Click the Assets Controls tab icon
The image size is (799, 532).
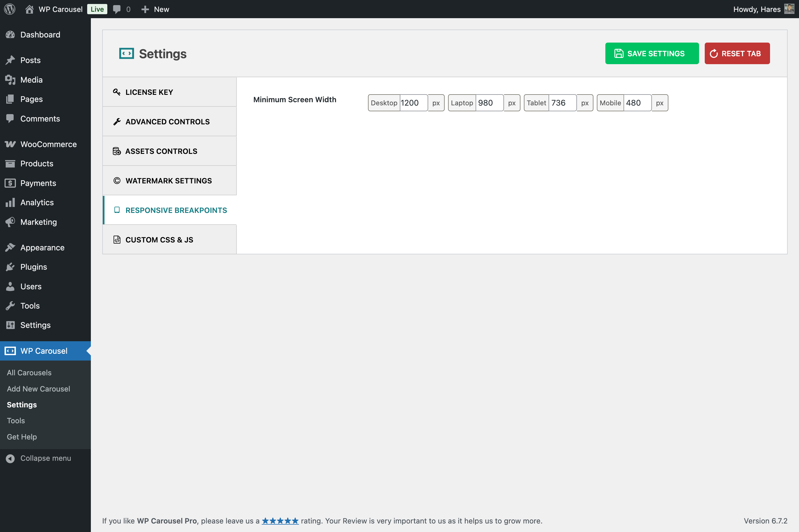[117, 151]
